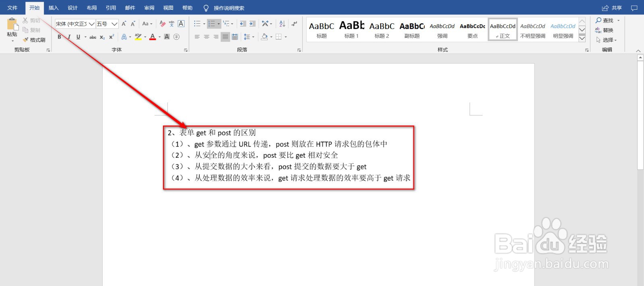The height and width of the screenshot is (286, 644).
Task: Click the Share (共享) button
Action: 612,8
